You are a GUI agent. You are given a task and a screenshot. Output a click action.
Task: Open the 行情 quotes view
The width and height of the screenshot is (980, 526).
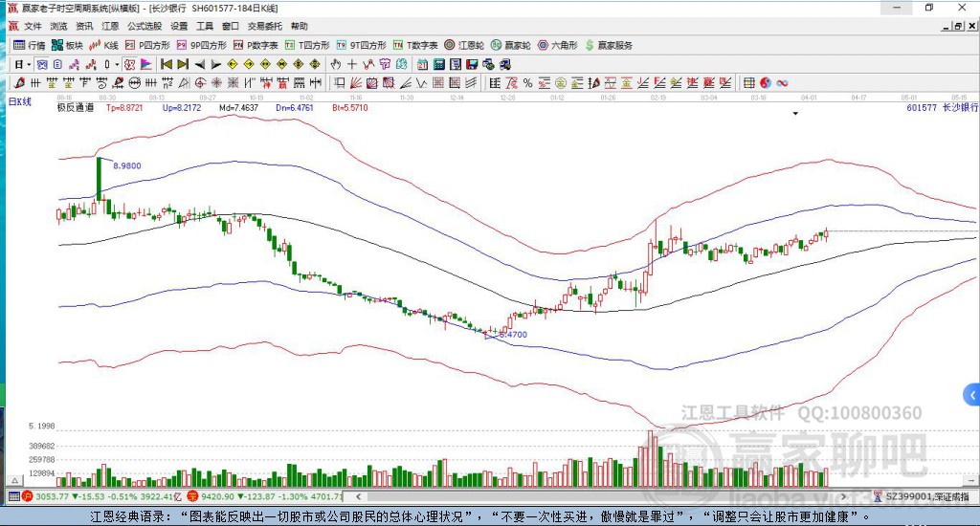point(30,45)
